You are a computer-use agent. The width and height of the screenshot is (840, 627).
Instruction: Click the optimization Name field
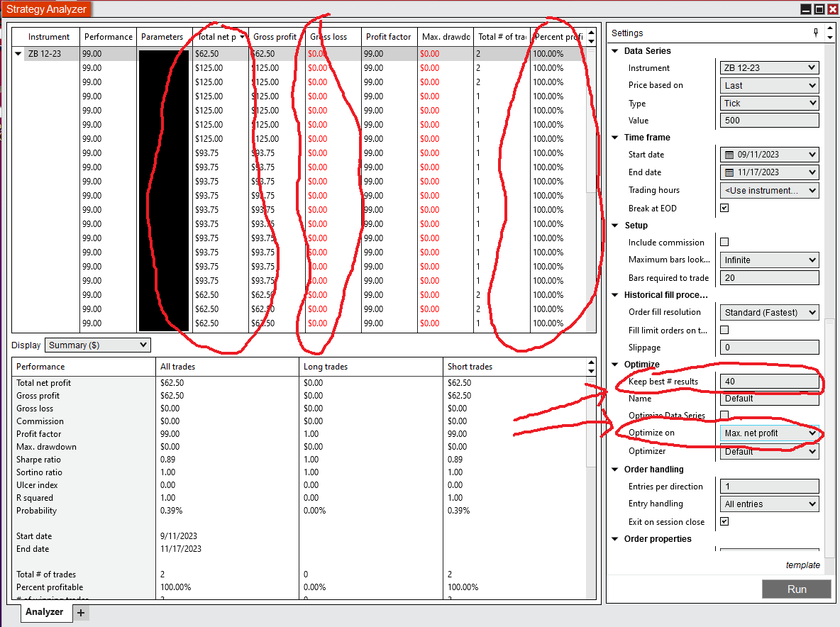coord(769,399)
